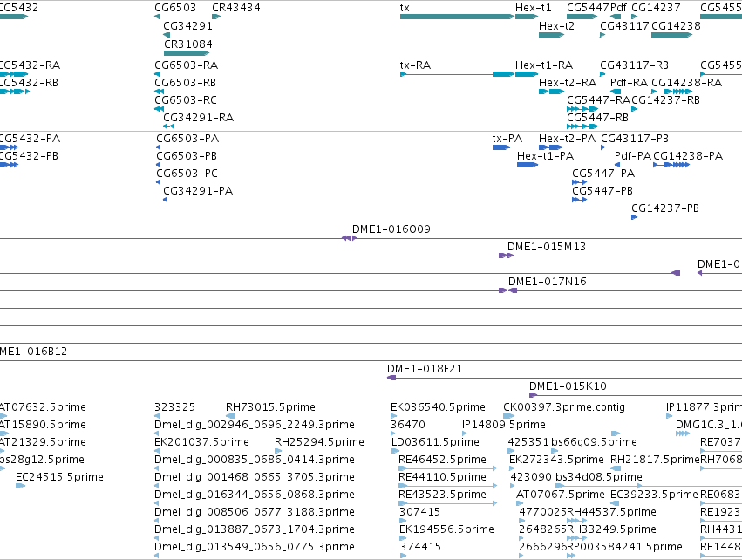The height and width of the screenshot is (560, 742).
Task: Click the Dmel_dig_002946_0696_2249.3prime label
Action: 255,425
